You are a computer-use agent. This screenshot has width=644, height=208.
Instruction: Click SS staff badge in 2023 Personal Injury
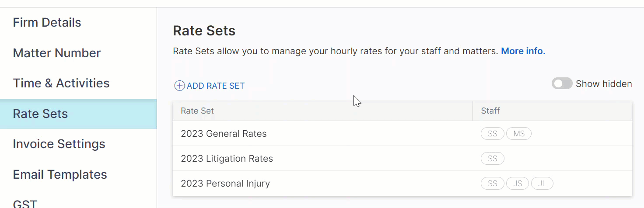point(493,184)
